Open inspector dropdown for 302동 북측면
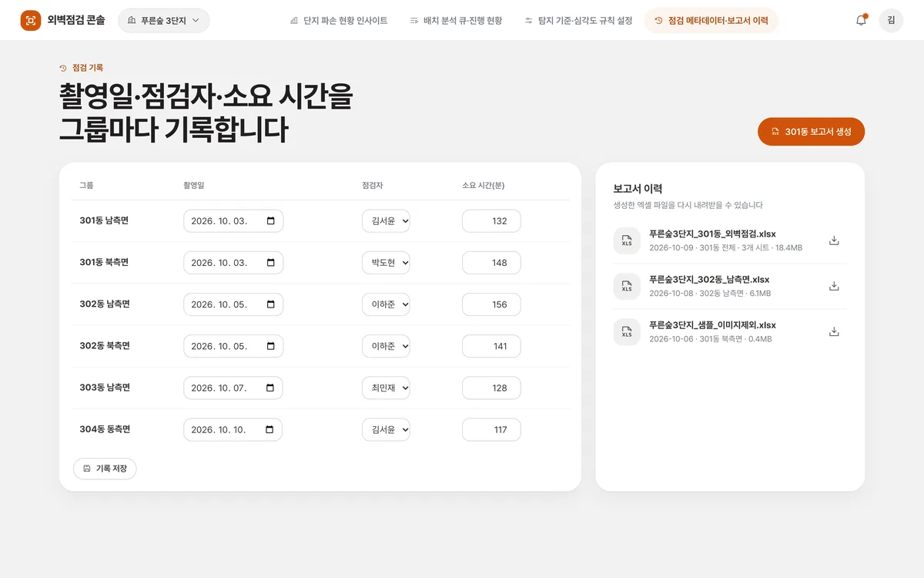Image resolution: width=924 pixels, height=578 pixels. point(386,346)
